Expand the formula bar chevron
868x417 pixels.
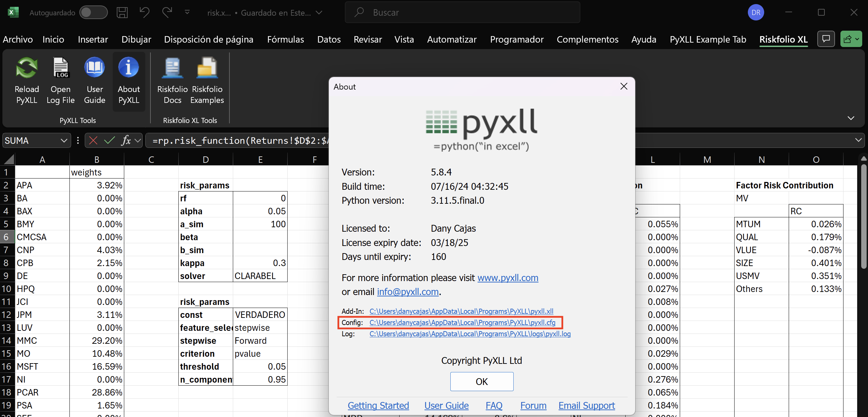point(858,140)
